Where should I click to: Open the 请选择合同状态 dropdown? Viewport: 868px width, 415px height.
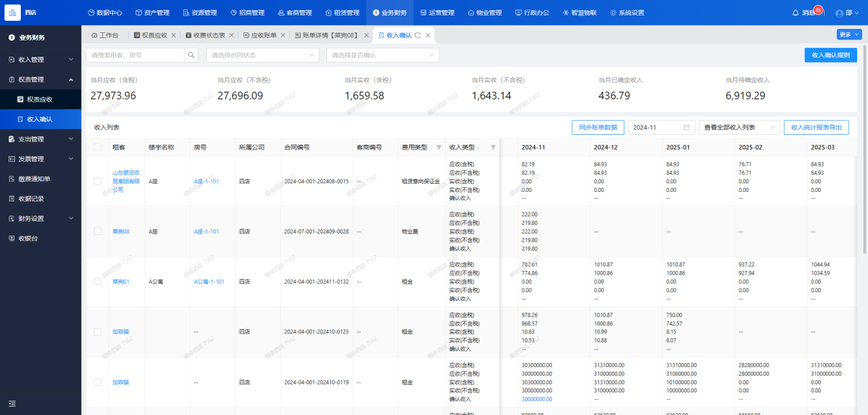click(262, 55)
